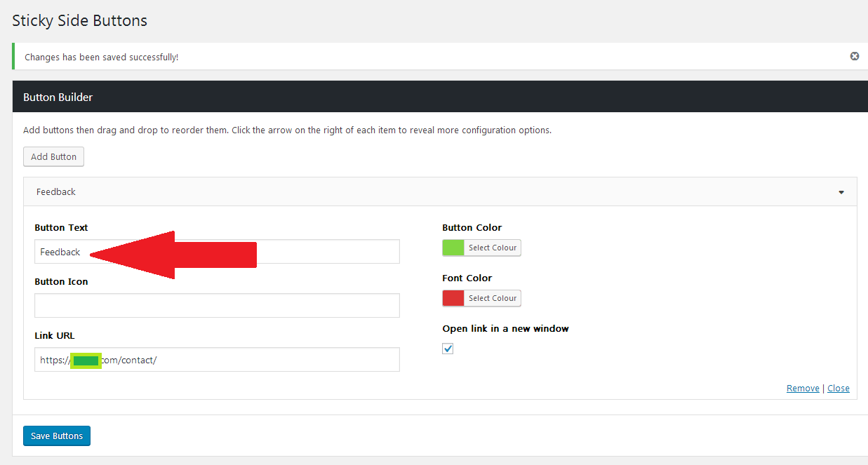Click the Font Color label
The width and height of the screenshot is (868, 465).
(x=467, y=278)
